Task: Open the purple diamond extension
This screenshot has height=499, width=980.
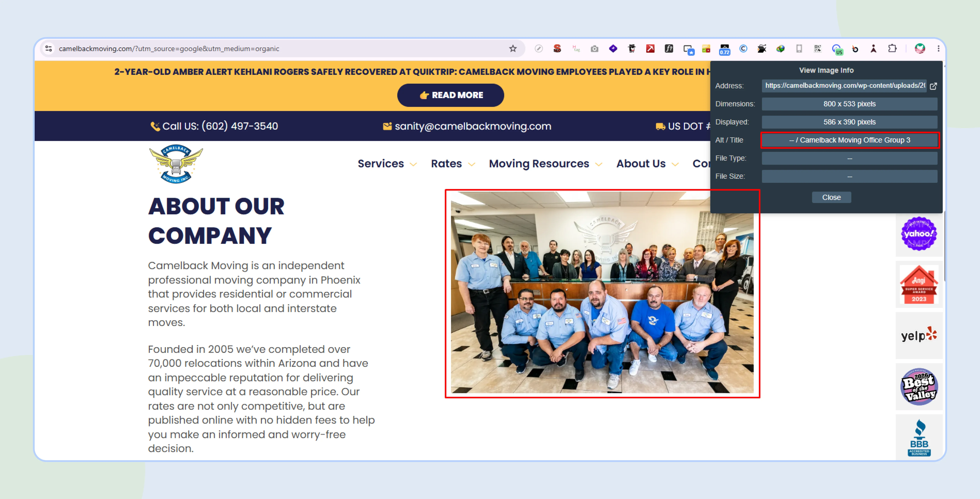Action: click(x=613, y=48)
